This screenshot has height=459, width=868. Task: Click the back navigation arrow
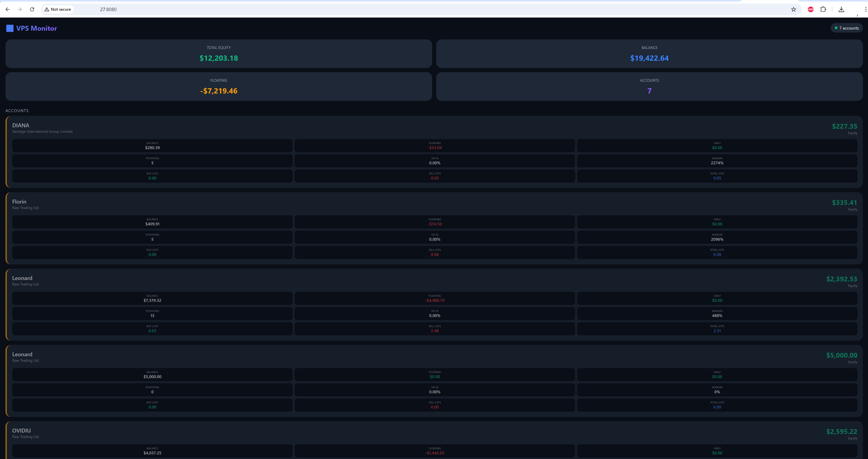(7, 9)
